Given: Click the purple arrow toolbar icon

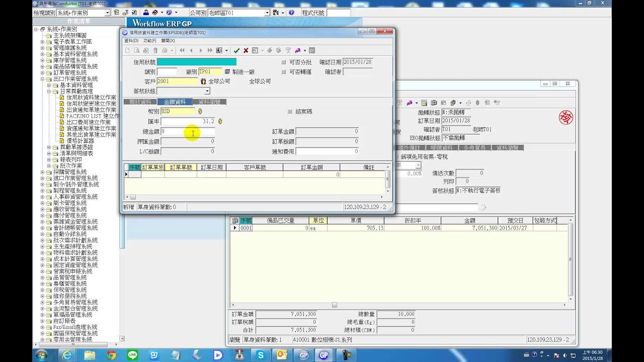Looking at the screenshot, I should pos(297,50).
